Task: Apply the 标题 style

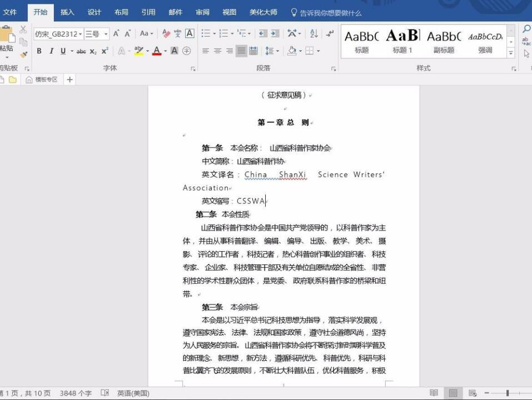Action: (x=362, y=41)
